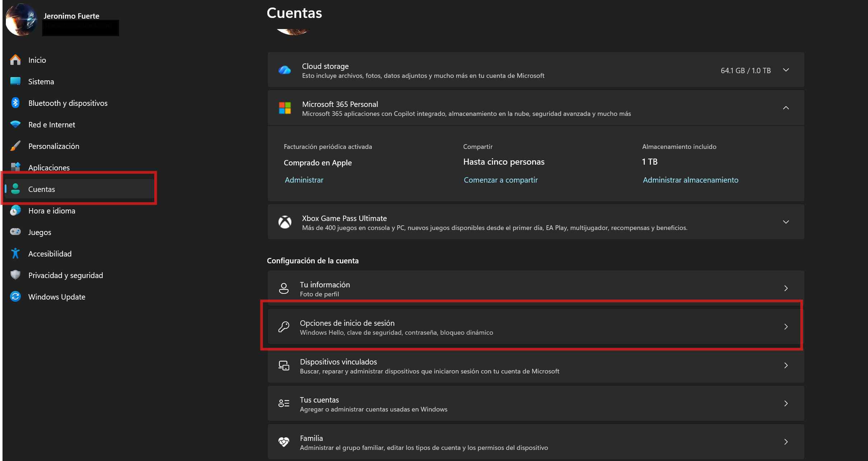This screenshot has width=868, height=461.
Task: Click the Microsoft 365 Personal title
Action: click(340, 104)
